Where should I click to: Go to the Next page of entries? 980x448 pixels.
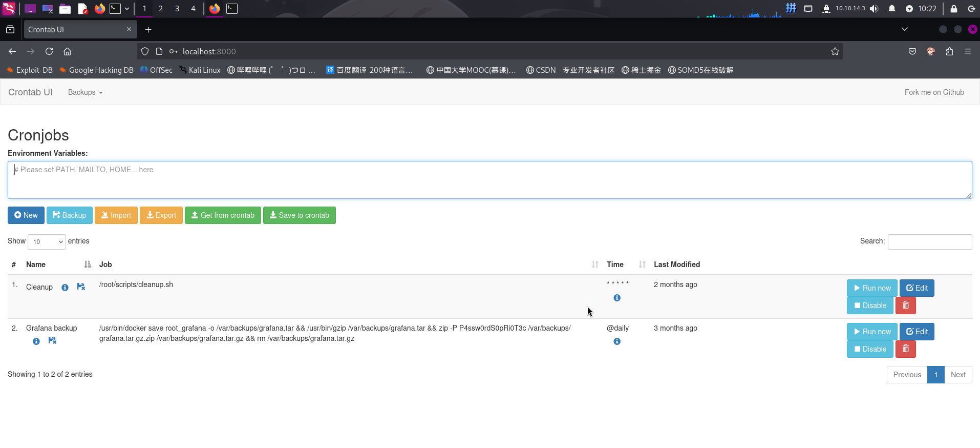958,375
